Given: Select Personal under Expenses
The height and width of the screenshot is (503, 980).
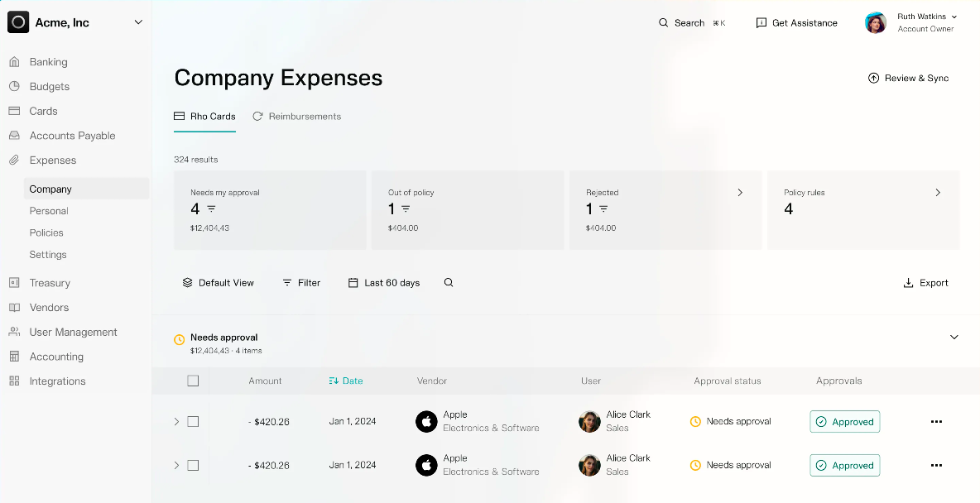Looking at the screenshot, I should [49, 211].
